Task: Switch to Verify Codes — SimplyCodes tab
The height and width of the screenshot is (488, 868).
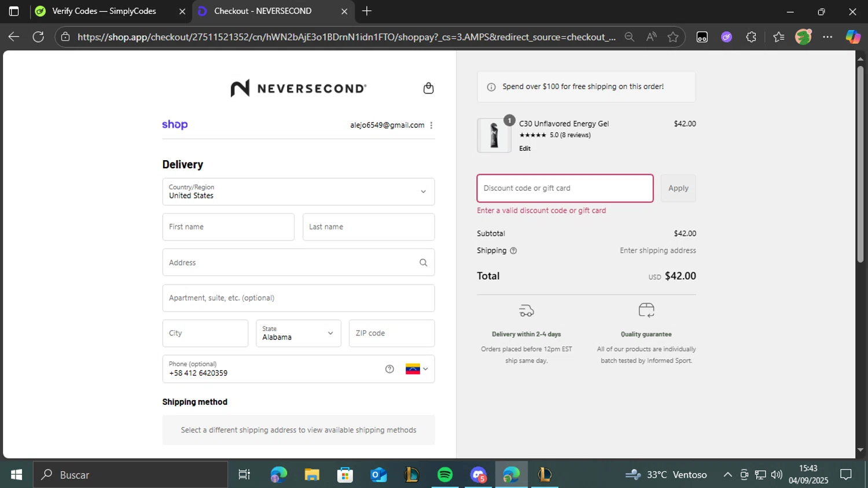Action: 104,11
